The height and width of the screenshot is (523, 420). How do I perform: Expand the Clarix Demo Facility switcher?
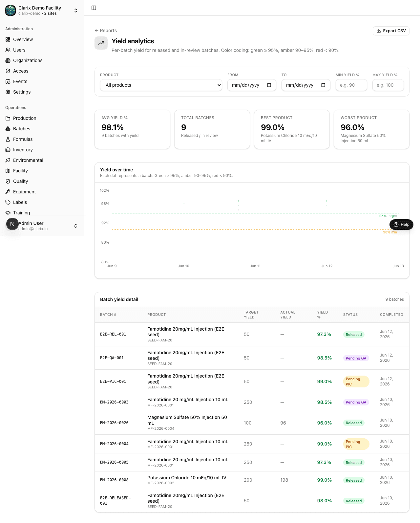[42, 11]
